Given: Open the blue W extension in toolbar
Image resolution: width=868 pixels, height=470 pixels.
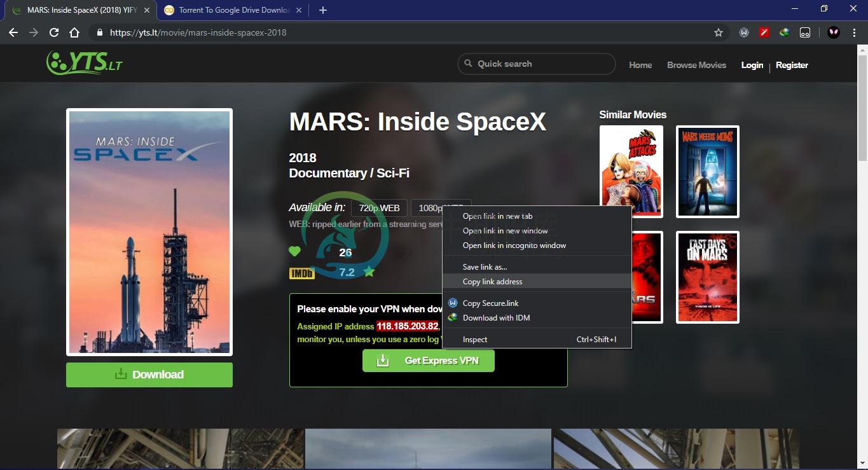Looking at the screenshot, I should point(744,32).
